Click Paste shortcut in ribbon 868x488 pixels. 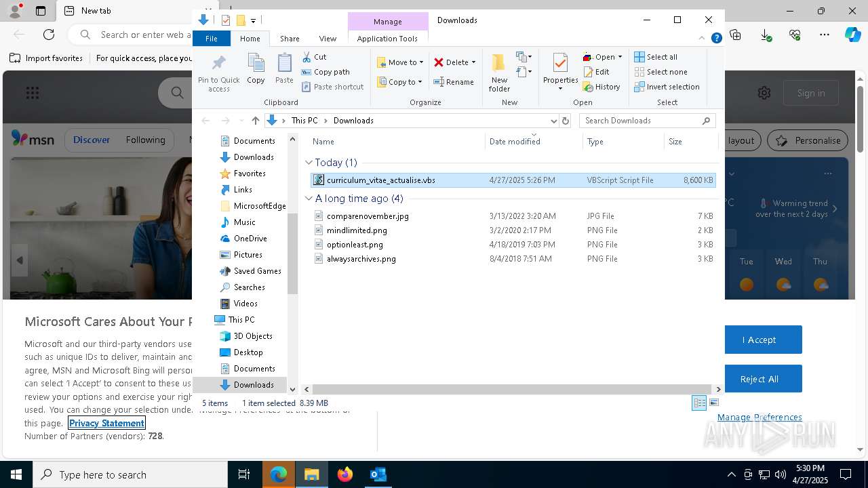pos(332,87)
